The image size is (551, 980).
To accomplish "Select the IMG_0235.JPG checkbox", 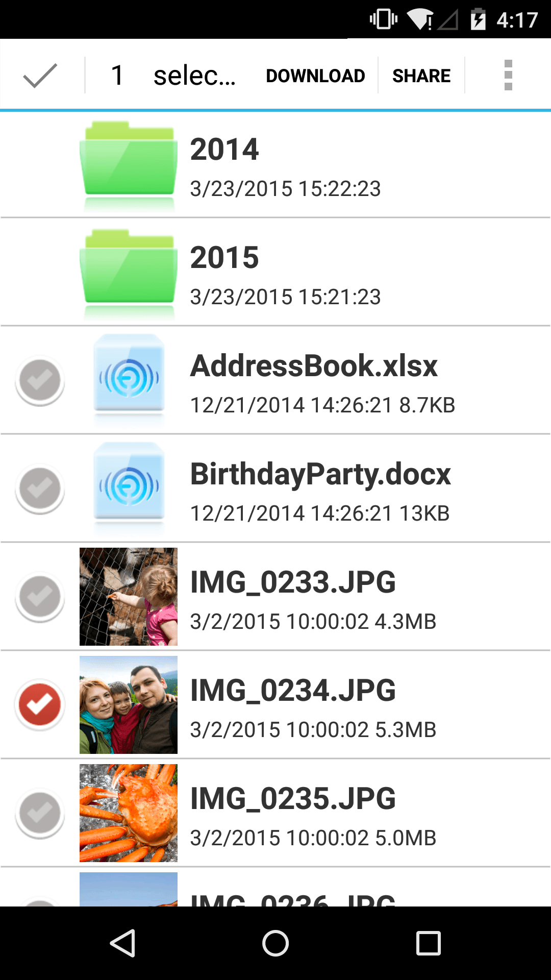I will [x=40, y=813].
